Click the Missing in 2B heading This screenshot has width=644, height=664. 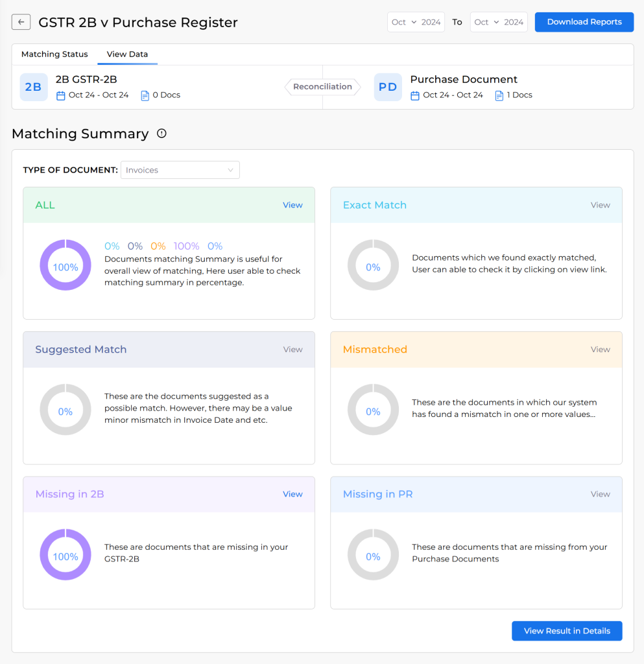(70, 494)
